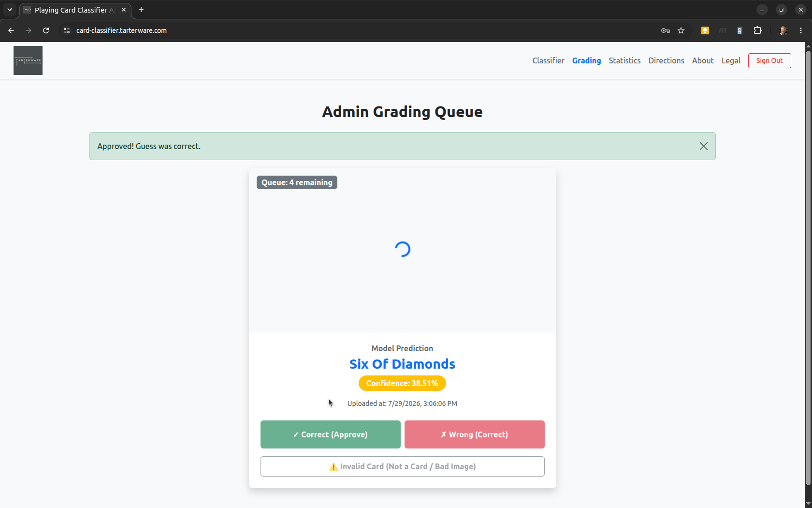Viewport: 812px width, 508px height.
Task: Click the Sign Out button
Action: 769,60
